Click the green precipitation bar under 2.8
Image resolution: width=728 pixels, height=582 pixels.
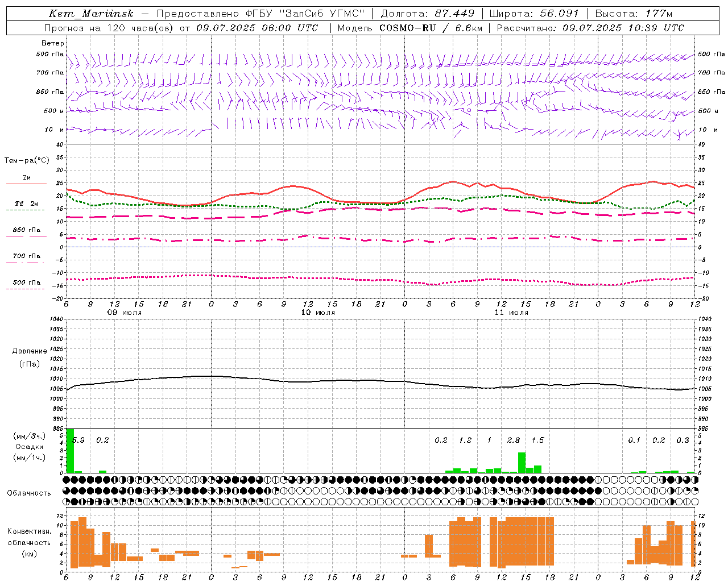[522, 463]
